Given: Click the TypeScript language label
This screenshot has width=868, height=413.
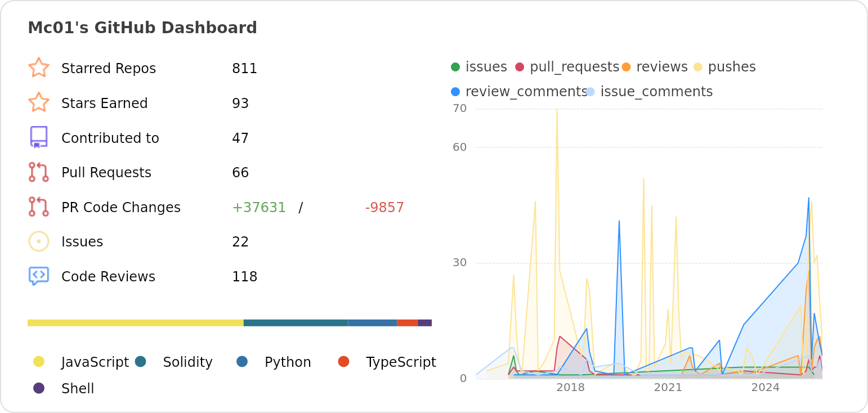Looking at the screenshot, I should (401, 362).
